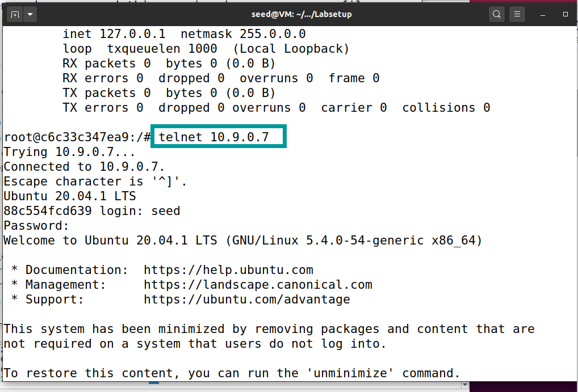Open the https://landscape.canonical.com link
The width and height of the screenshot is (578, 392).
coord(258,284)
